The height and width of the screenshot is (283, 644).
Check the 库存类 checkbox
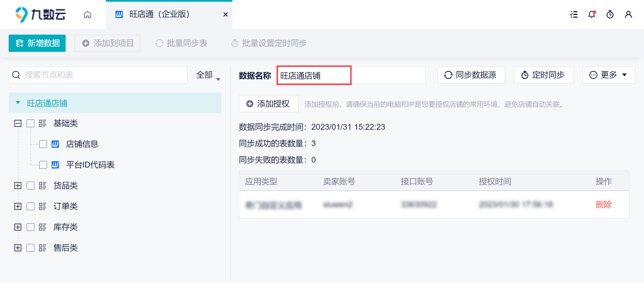(x=31, y=227)
